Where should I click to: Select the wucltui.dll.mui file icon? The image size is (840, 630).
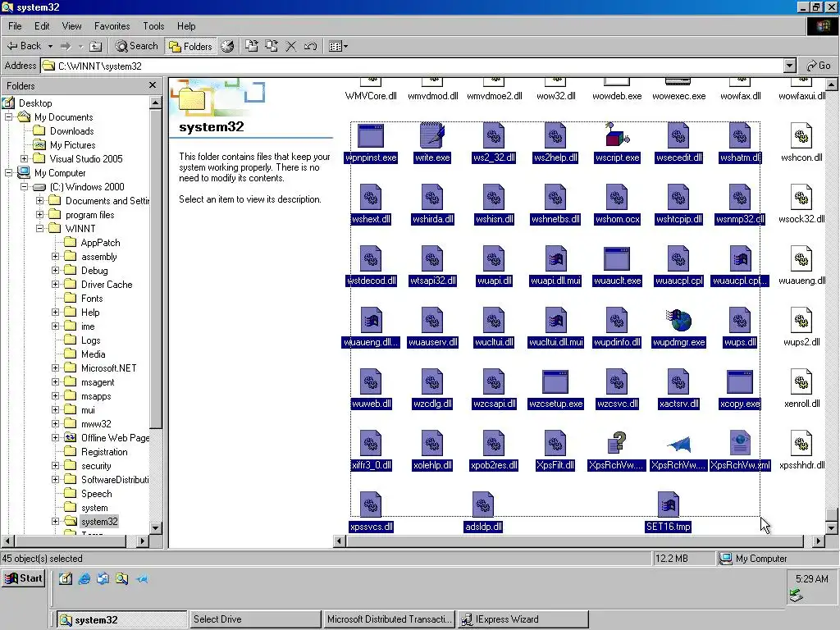point(555,321)
